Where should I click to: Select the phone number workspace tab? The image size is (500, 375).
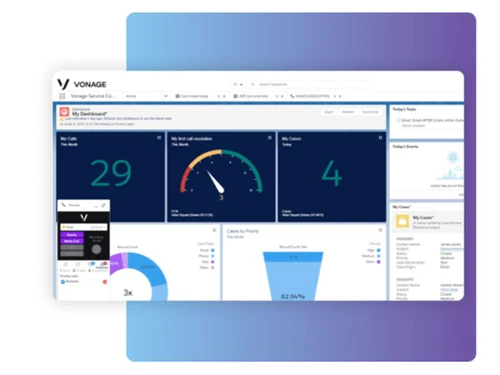tap(310, 96)
